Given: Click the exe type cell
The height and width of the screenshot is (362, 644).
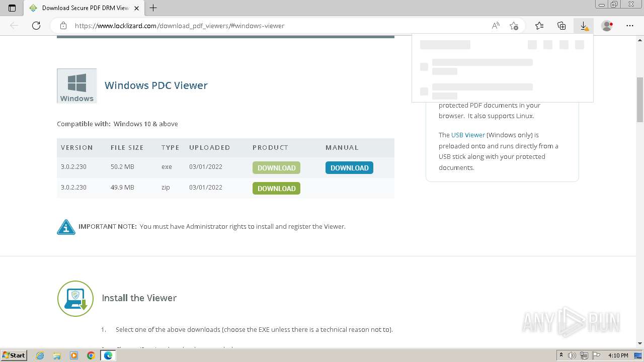Looking at the screenshot, I should click(167, 167).
